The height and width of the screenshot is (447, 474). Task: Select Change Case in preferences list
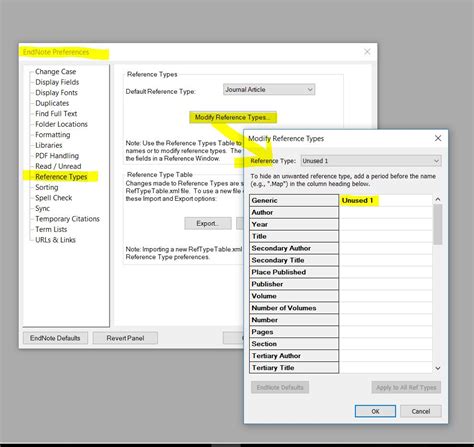[x=55, y=72]
